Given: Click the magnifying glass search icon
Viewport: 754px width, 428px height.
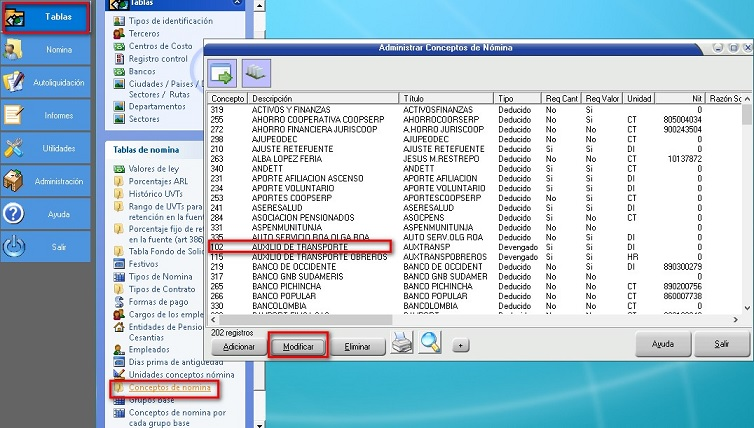Looking at the screenshot, I should tap(431, 343).
